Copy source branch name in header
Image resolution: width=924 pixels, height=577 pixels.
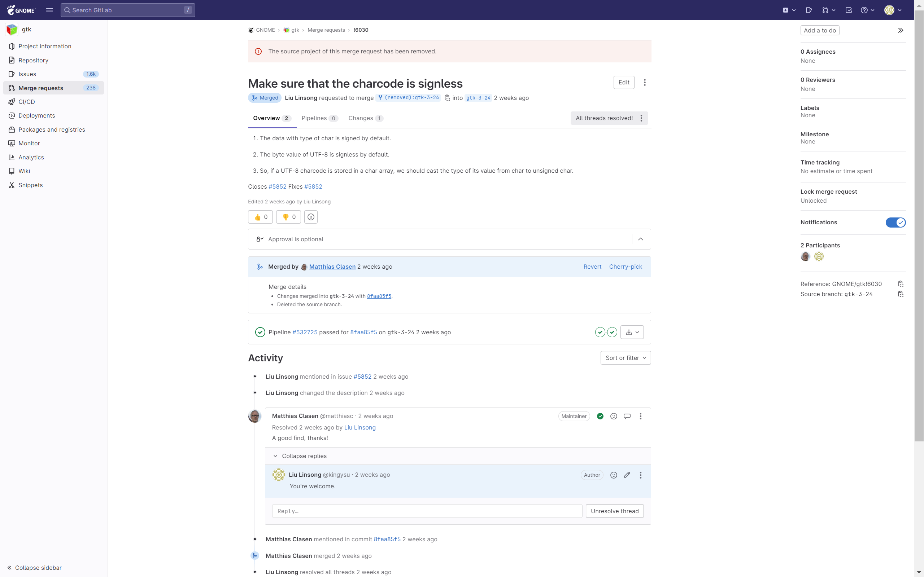pos(447,98)
